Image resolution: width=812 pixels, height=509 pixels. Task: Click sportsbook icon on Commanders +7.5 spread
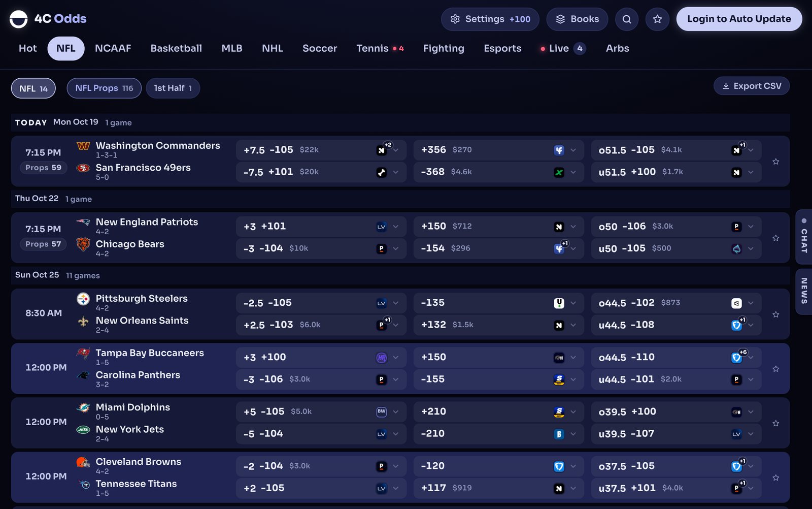tap(382, 150)
